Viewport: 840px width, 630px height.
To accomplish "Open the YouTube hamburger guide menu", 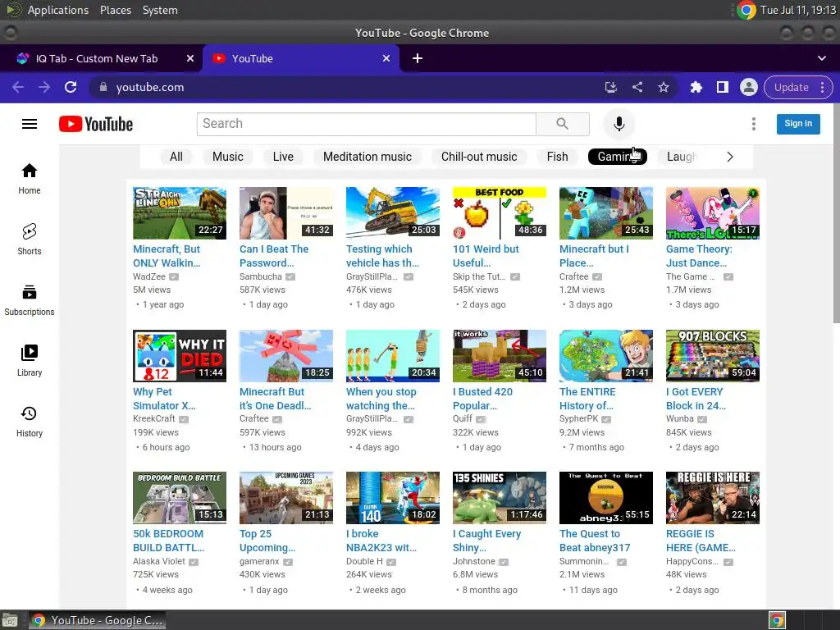I will coord(30,124).
